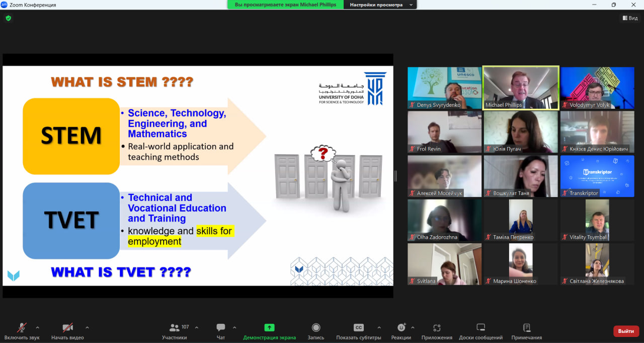Leave the meeting with Выйти button

tap(626, 331)
